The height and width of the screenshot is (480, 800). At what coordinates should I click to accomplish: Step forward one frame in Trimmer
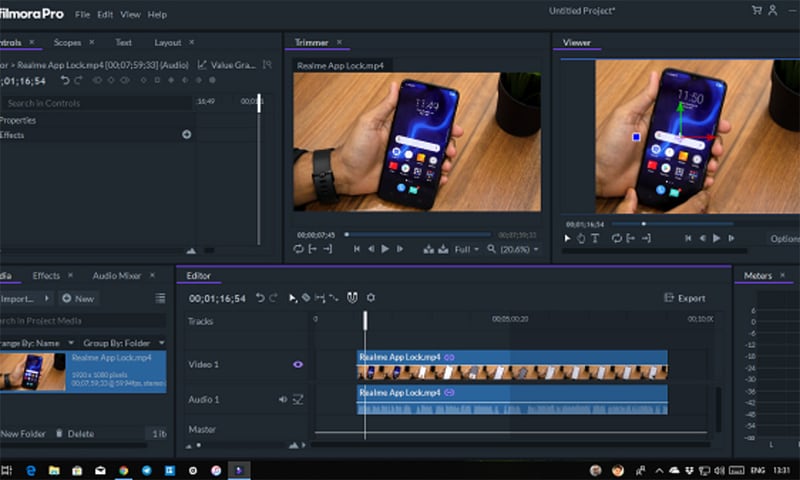coord(400,249)
